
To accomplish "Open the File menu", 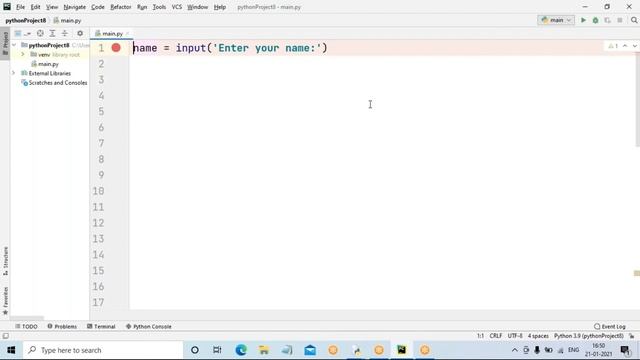I will point(20,7).
